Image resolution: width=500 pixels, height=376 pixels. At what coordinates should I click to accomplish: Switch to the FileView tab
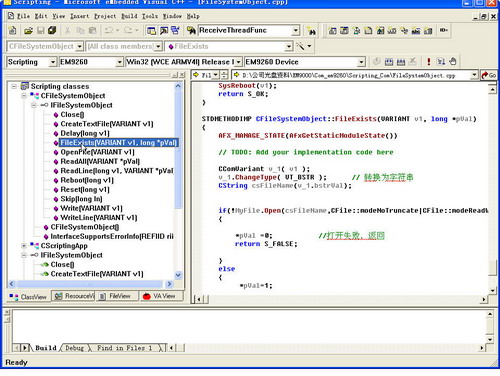click(x=117, y=296)
